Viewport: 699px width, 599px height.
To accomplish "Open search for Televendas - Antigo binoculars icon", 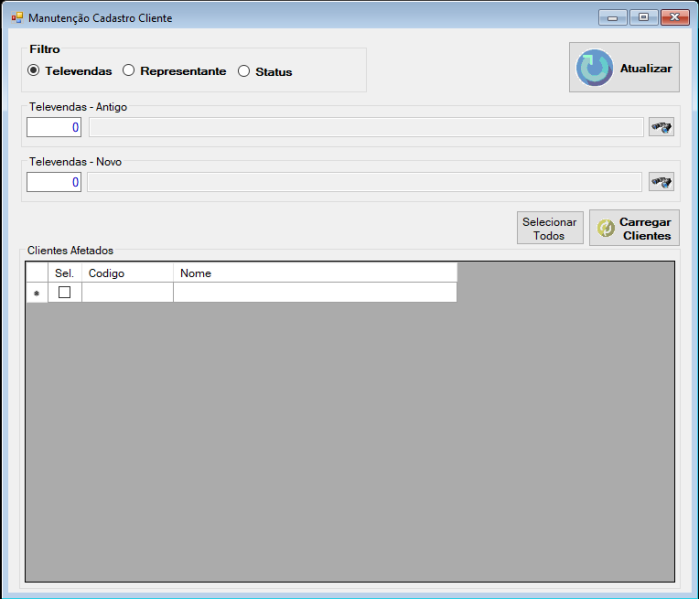I will point(661,127).
